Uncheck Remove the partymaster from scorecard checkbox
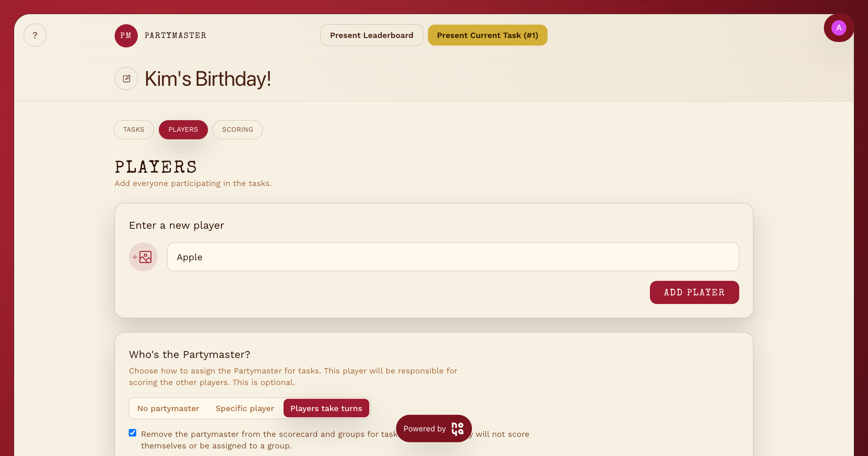 pyautogui.click(x=133, y=433)
